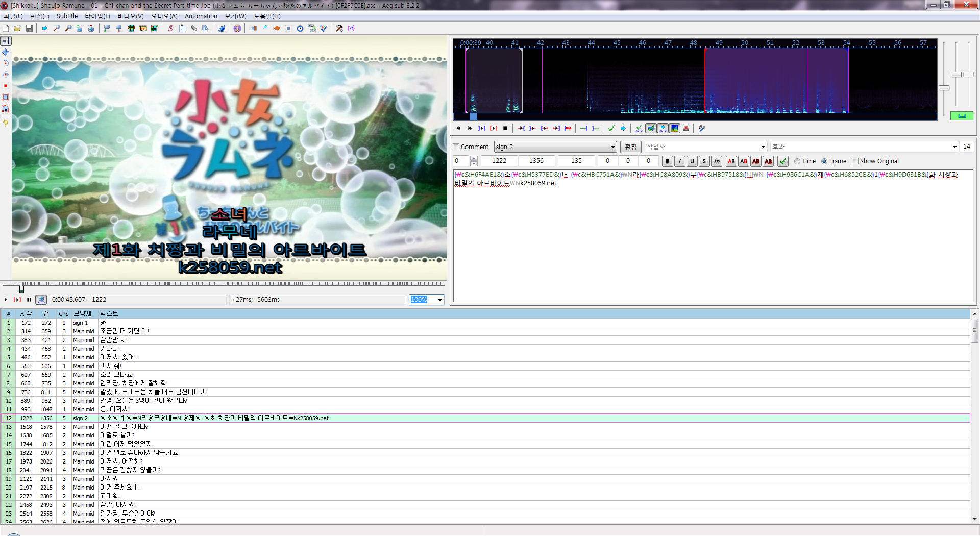The width and height of the screenshot is (980, 536).
Task: Select the drag subtitles move tool
Action: [6, 52]
